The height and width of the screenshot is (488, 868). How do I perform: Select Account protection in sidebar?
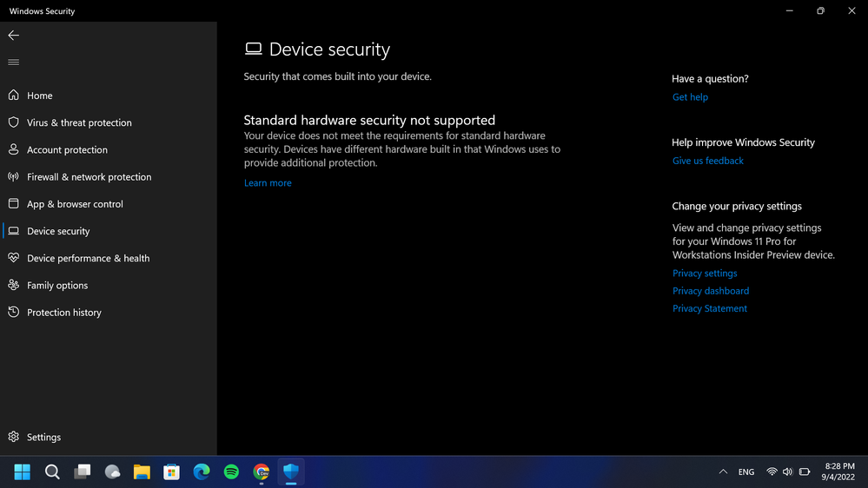tap(109, 149)
